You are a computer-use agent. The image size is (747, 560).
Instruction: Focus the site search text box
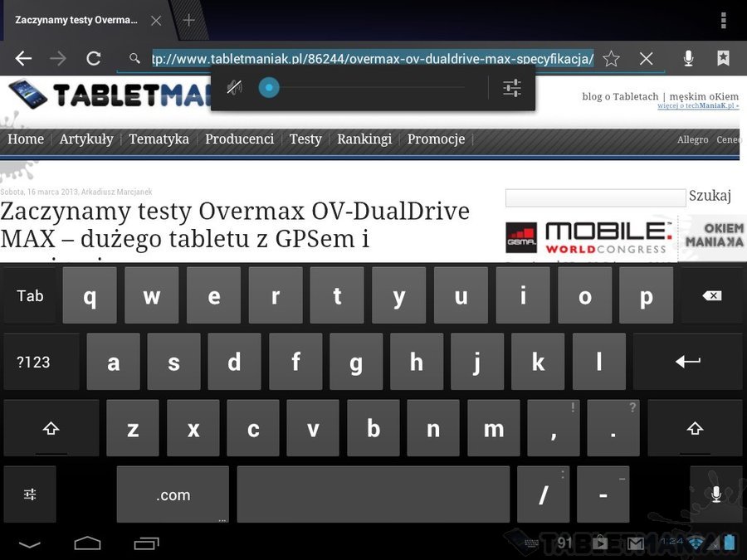click(595, 197)
